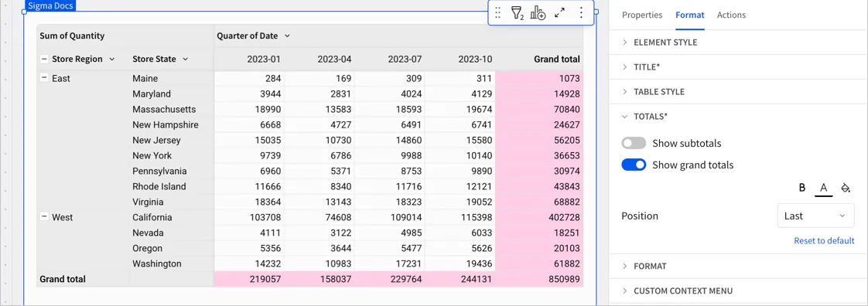Apply bold to grand totals
The width and height of the screenshot is (868, 306).
tap(801, 188)
